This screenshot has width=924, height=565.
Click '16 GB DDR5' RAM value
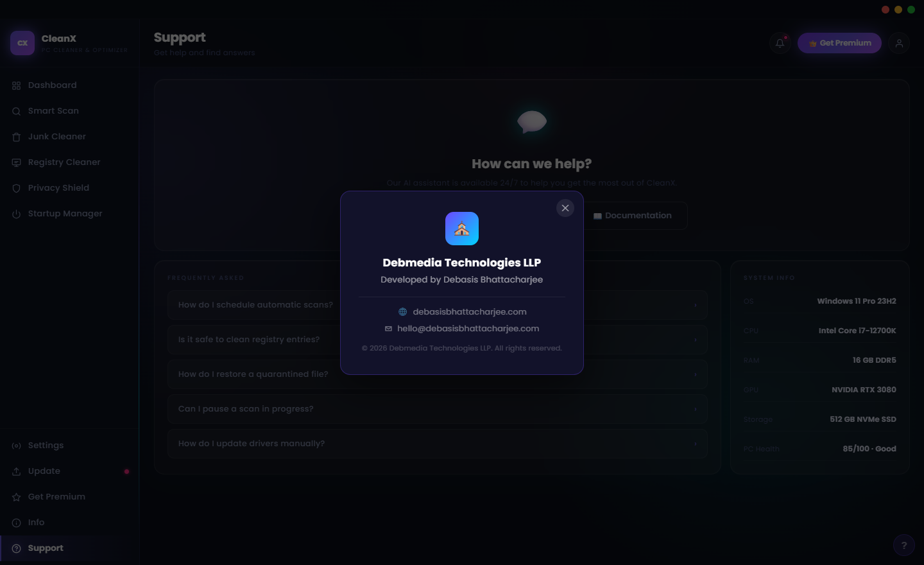pyautogui.click(x=875, y=360)
